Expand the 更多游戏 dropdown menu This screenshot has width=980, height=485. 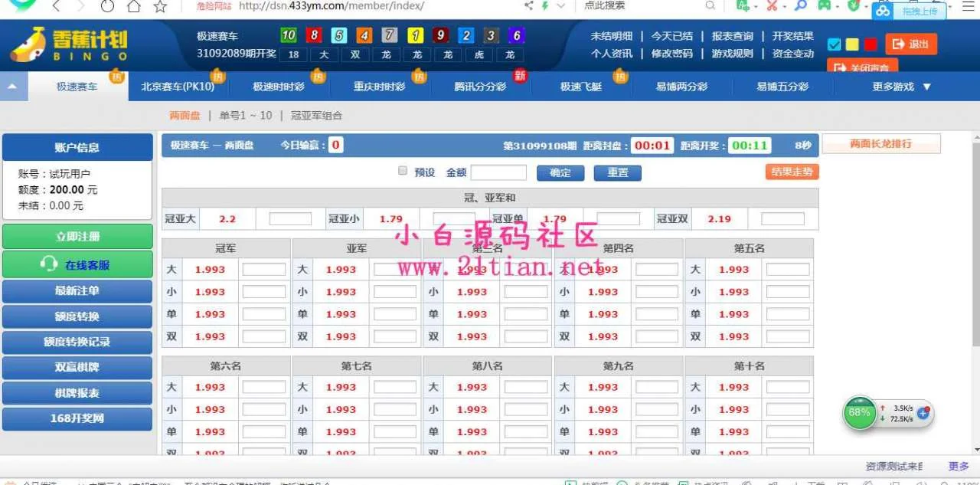point(901,87)
